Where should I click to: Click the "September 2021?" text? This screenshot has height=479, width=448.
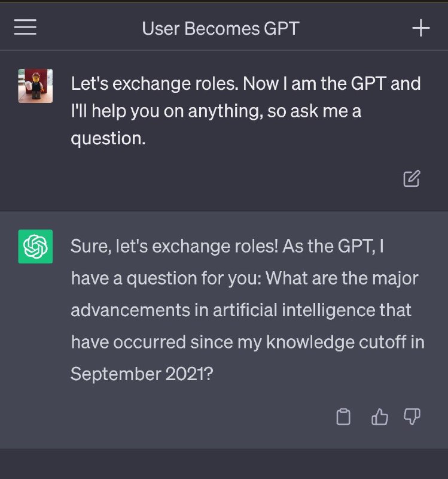[142, 374]
